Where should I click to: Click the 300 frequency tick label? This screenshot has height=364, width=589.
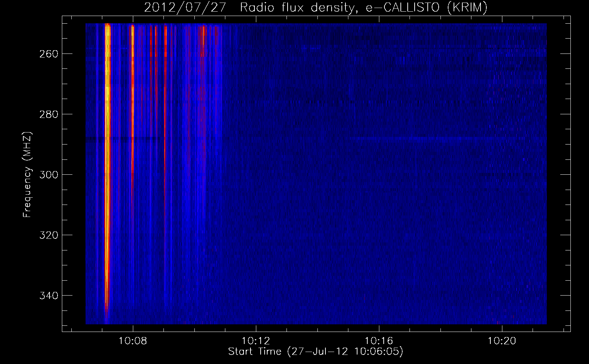(x=49, y=175)
